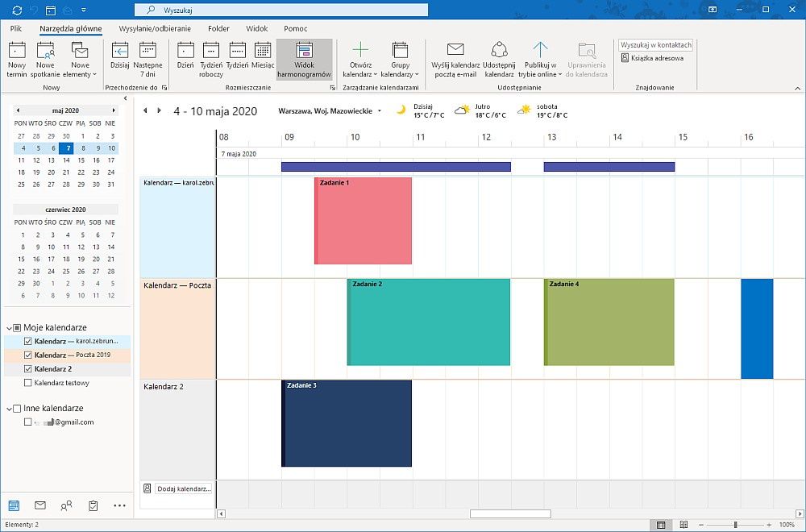The image size is (806, 532).
Task: Check Kalendarz testowy
Action: (27, 382)
